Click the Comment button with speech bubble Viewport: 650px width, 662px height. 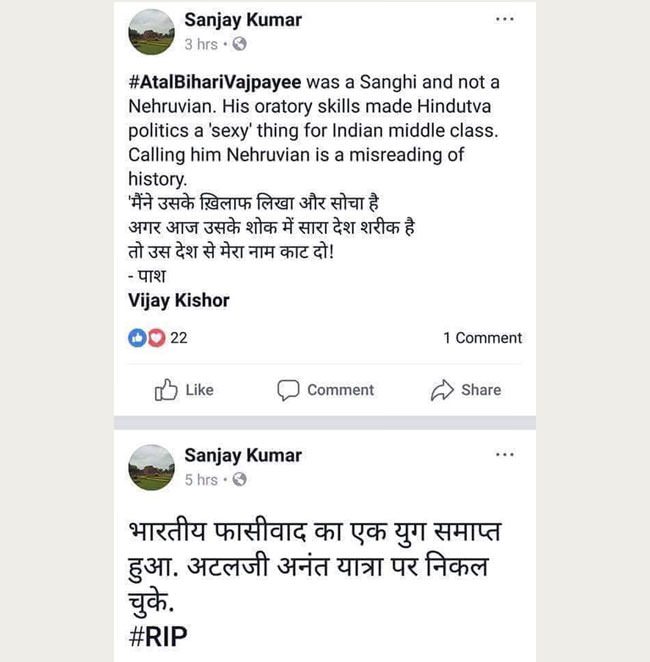pyautogui.click(x=326, y=390)
